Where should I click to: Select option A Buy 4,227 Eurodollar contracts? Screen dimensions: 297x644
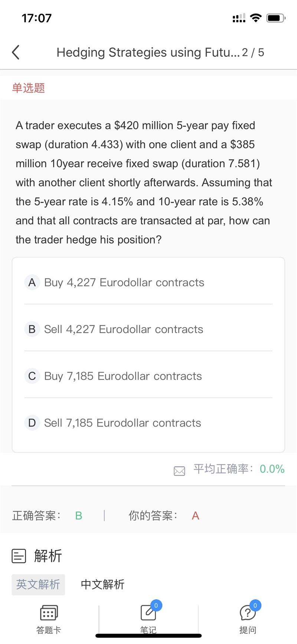click(x=124, y=283)
